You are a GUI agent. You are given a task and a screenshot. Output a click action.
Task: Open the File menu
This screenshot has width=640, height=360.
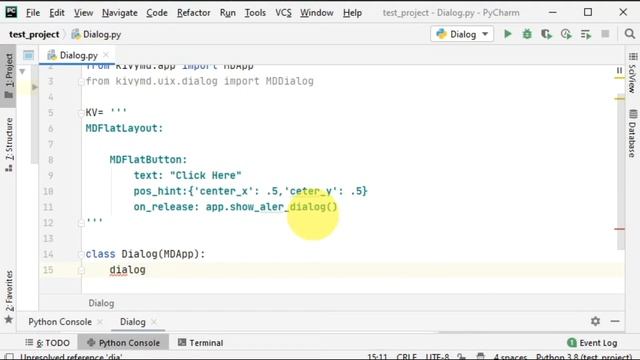33,13
